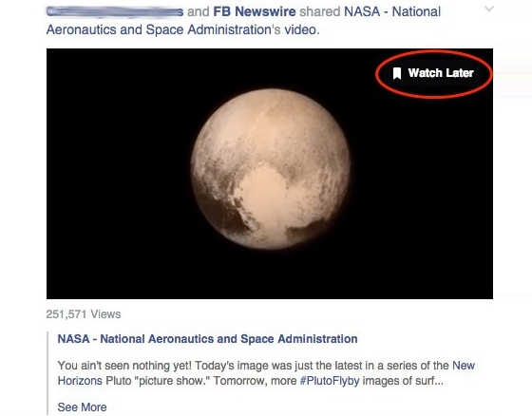This screenshot has height=416, width=532.
Task: Save the video with Watch Later
Action: (x=433, y=73)
